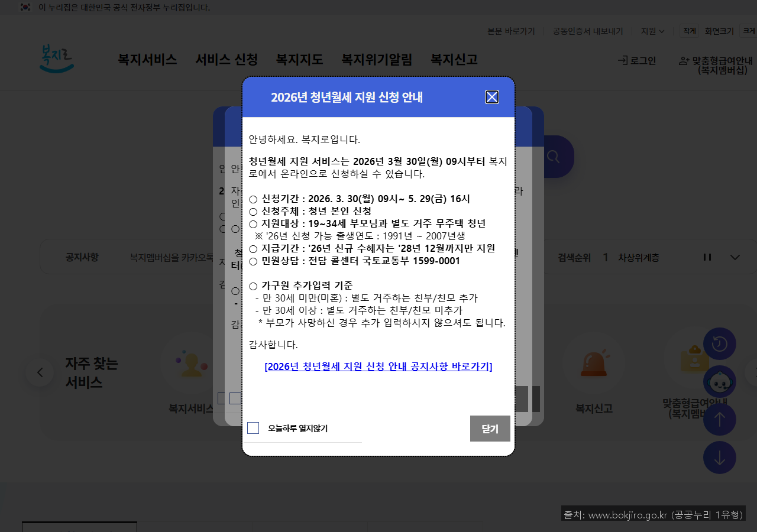Open search using the magnifier icon
The image size is (757, 532).
(x=552, y=156)
